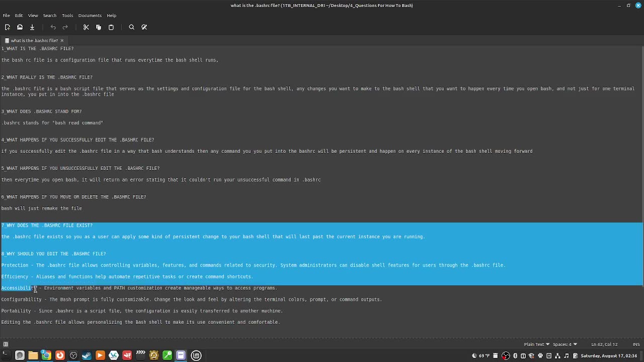Open the calendar from Saturday, August 17 clock
This screenshot has height=362, width=644.
(x=609, y=356)
